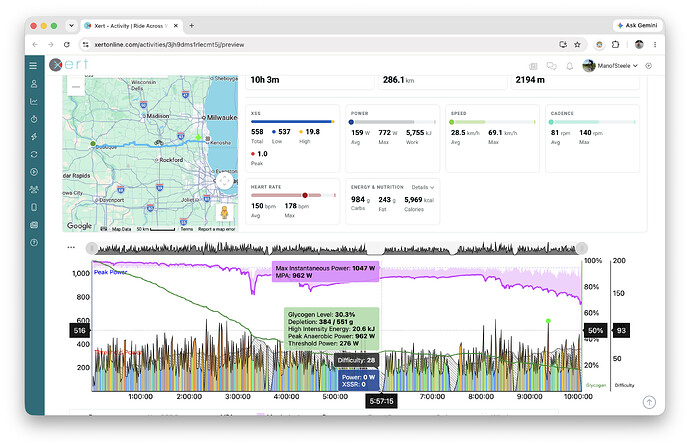This screenshot has height=448, width=690.
Task: Click the cyclist marker on the map route
Action: point(159,143)
